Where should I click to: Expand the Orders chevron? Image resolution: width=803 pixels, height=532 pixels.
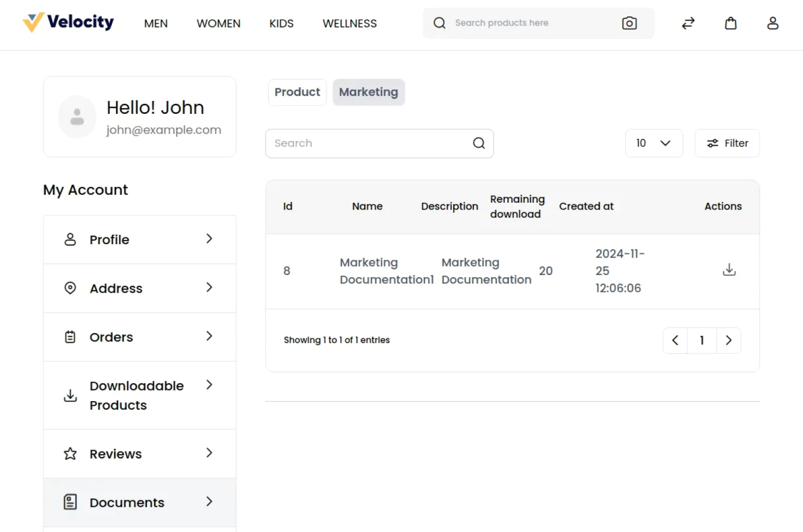click(x=209, y=336)
